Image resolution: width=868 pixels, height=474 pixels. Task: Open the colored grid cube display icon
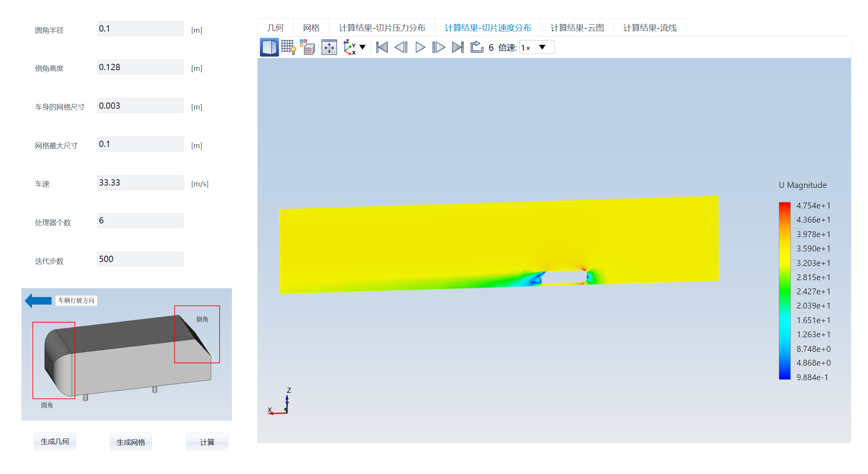[307, 48]
